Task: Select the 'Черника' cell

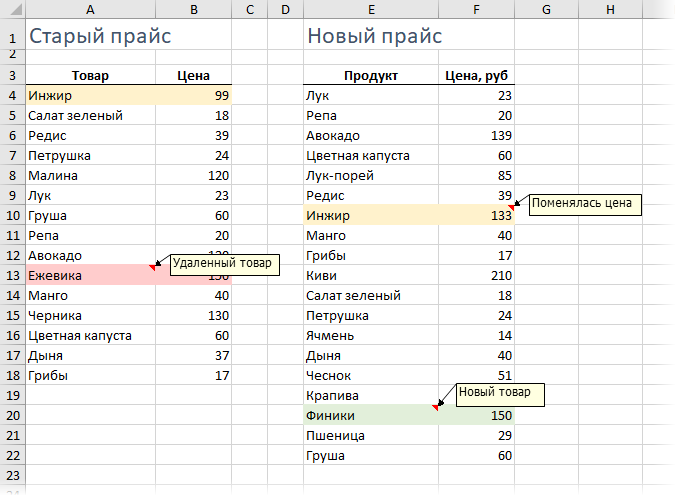Action: point(91,315)
